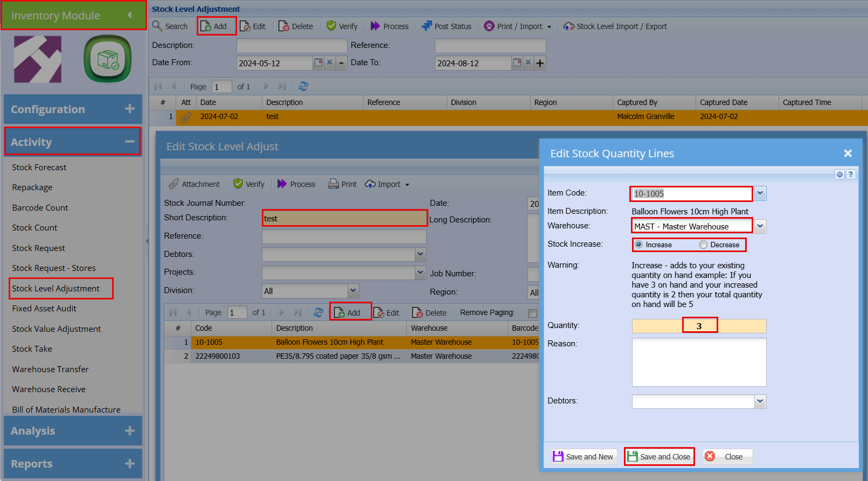Click the refresh icon beside the top paging controls

pos(303,86)
